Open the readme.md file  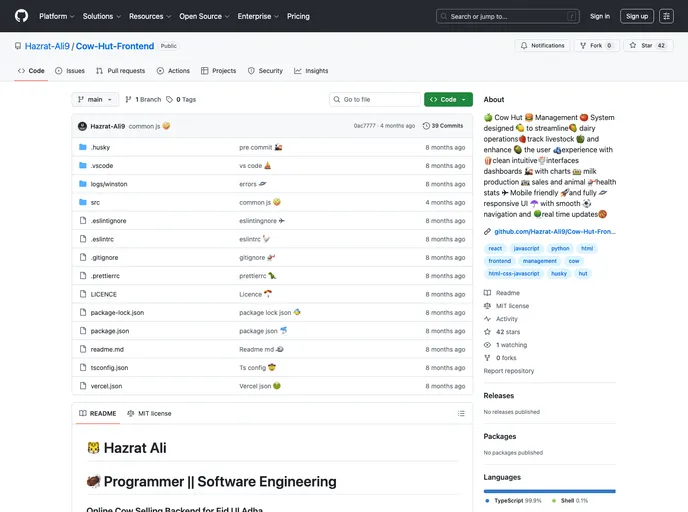pyautogui.click(x=107, y=350)
